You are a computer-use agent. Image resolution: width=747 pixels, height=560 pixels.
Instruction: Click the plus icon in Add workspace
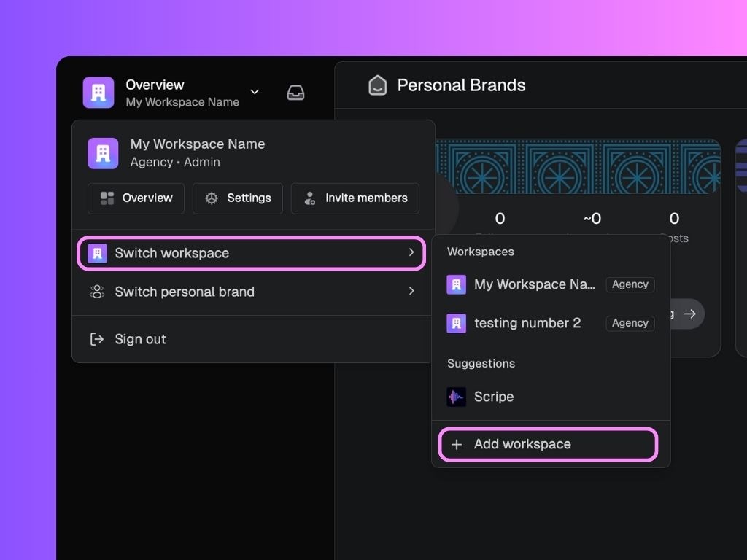pyautogui.click(x=457, y=444)
